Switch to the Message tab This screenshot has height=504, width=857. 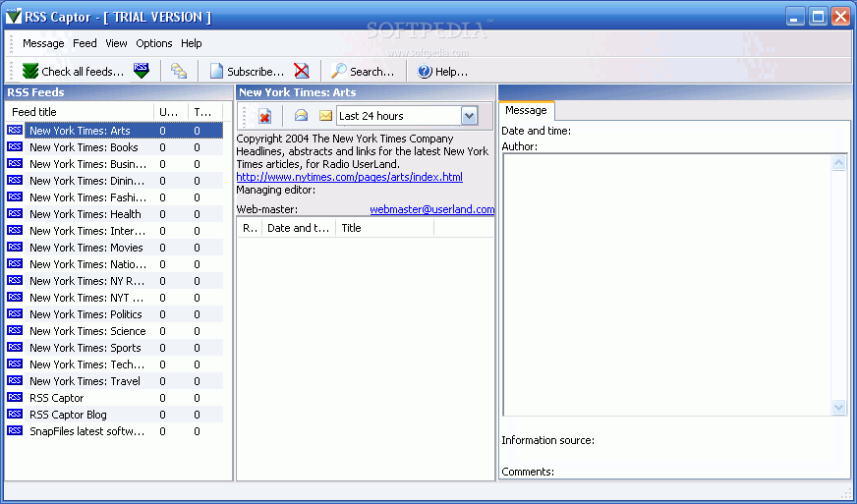(527, 110)
